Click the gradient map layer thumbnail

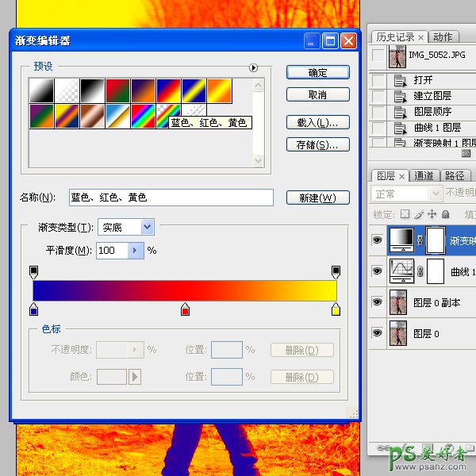pyautogui.click(x=401, y=240)
